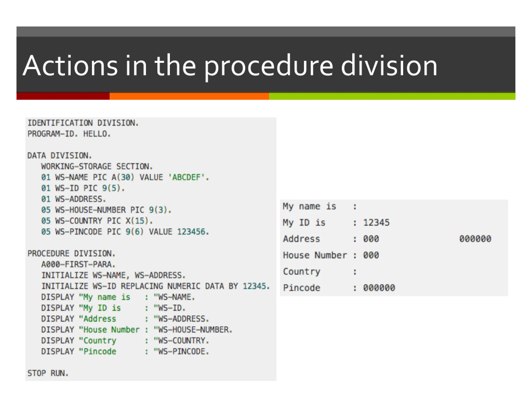Click the INITIALIZE WS-ID REPLACING NUMERIC DATA statement
This screenshot has width=532, height=399.
pos(155,286)
